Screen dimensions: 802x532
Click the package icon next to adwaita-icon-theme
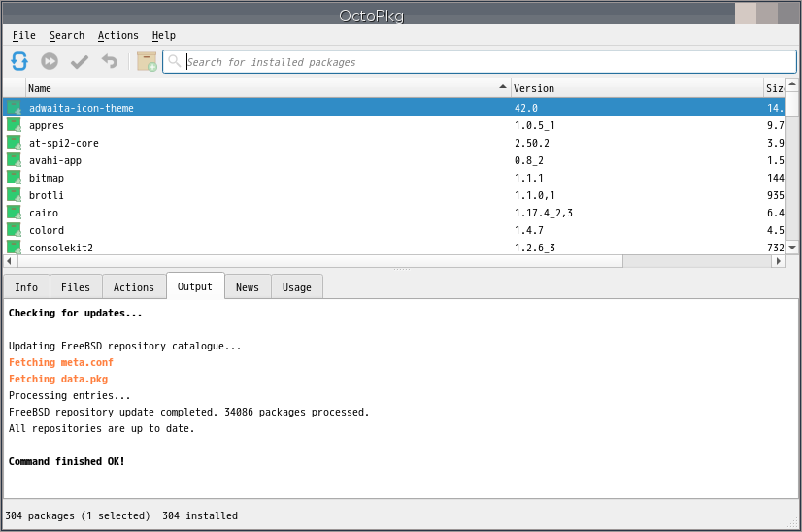(x=14, y=108)
